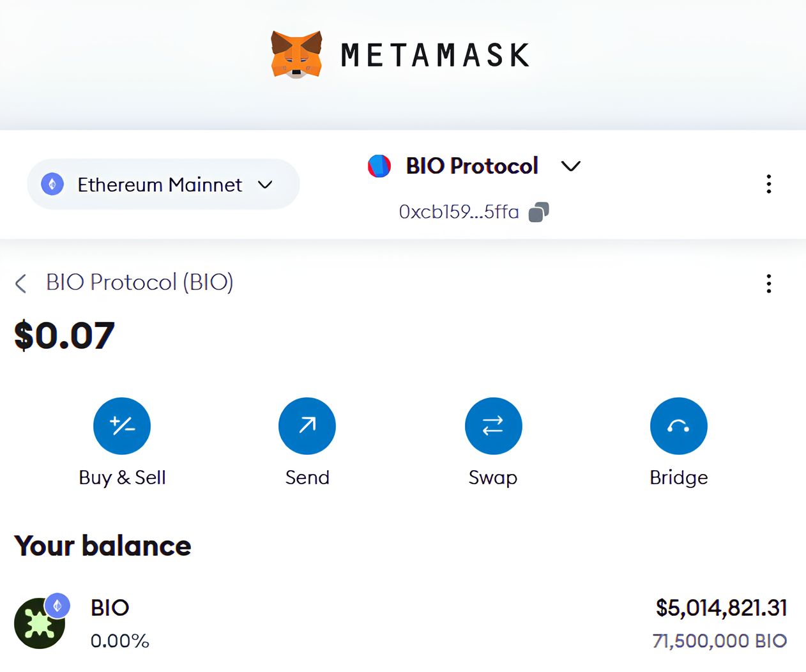Open the account options three-dot menu
806x672 pixels.
(768, 184)
